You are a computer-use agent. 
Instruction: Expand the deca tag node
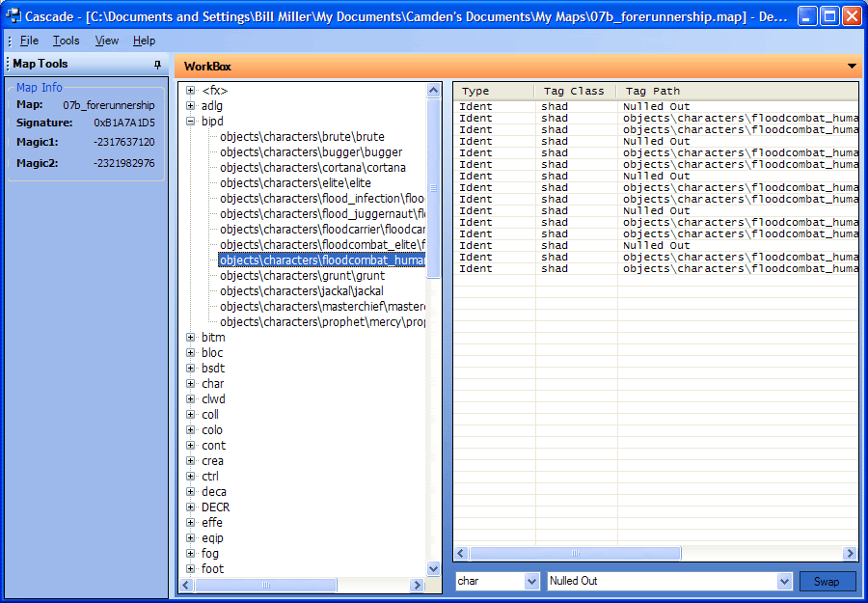pyautogui.click(x=190, y=492)
